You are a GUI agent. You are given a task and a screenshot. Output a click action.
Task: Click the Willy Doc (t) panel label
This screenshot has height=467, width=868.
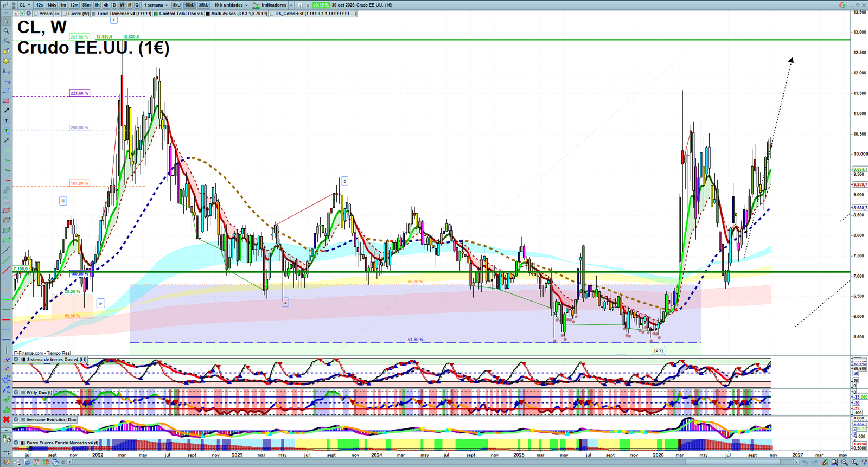point(40,393)
